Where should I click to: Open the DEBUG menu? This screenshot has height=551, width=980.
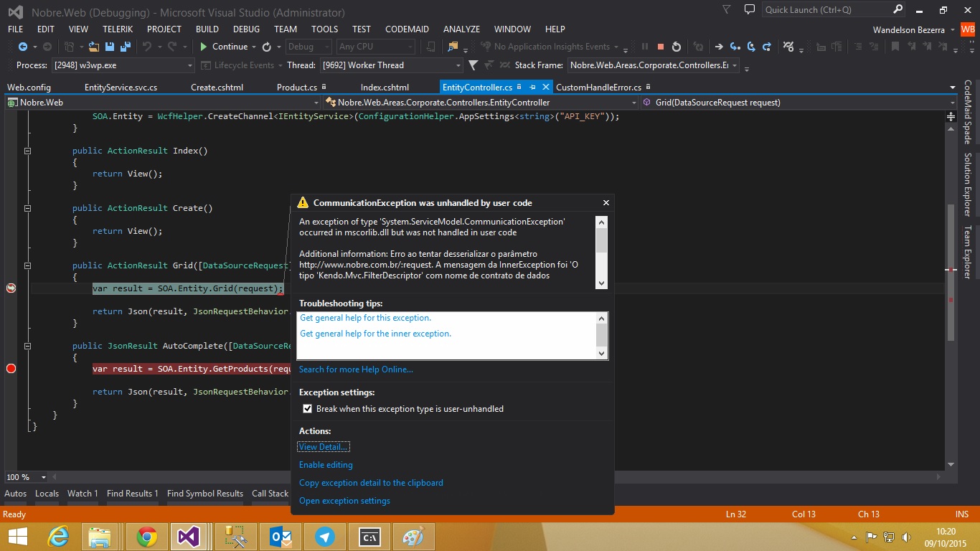pos(246,29)
